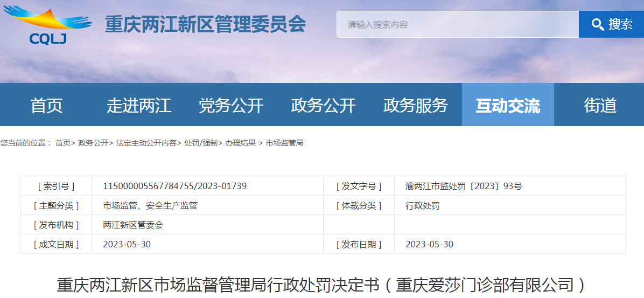The image size is (644, 298).
Task: Click the [ 索引号 ] label cell
Action: point(56,186)
